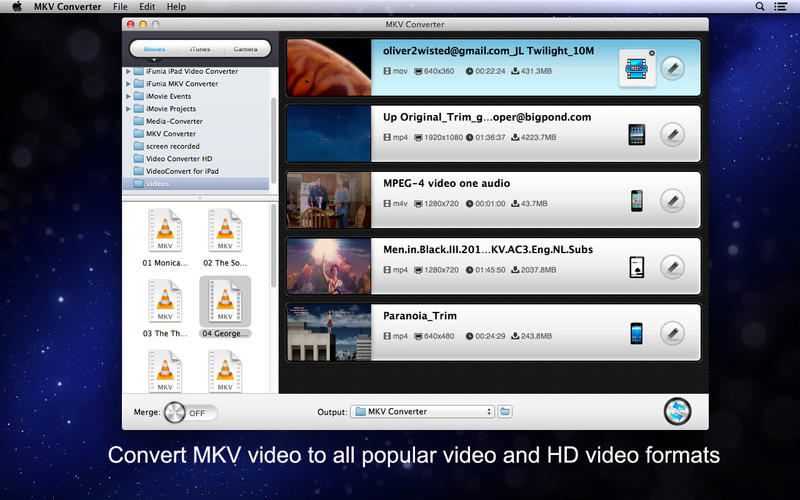This screenshot has height=500, width=800.
Task: Open Notification Center list icon
Action: pyautogui.click(x=780, y=7)
